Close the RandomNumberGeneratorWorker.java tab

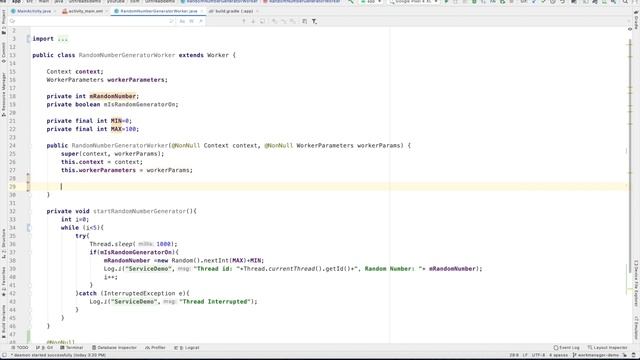click(201, 11)
